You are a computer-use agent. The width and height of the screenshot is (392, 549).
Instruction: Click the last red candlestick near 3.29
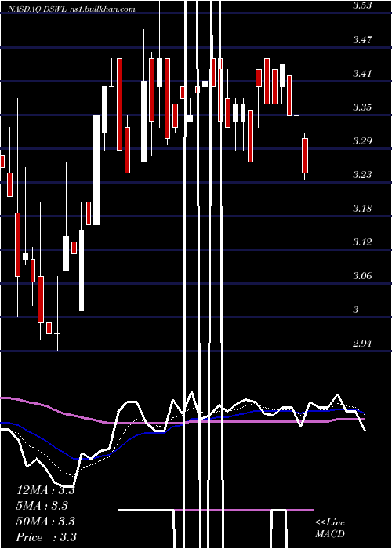(x=305, y=156)
